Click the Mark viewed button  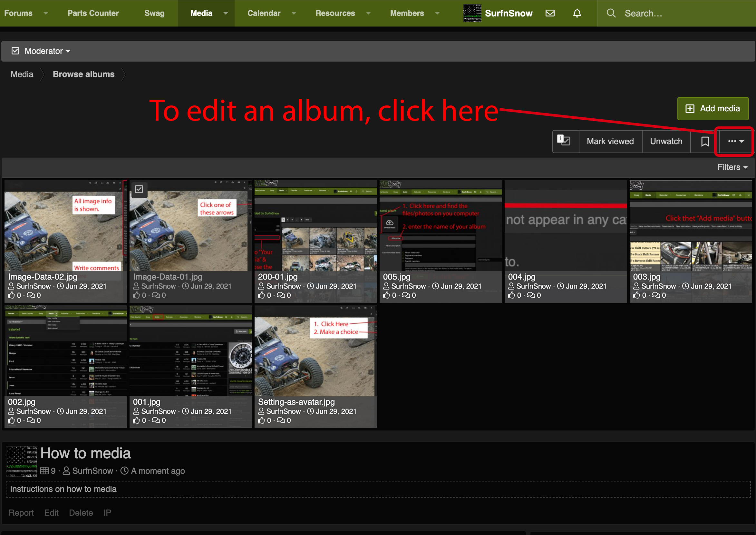610,141
